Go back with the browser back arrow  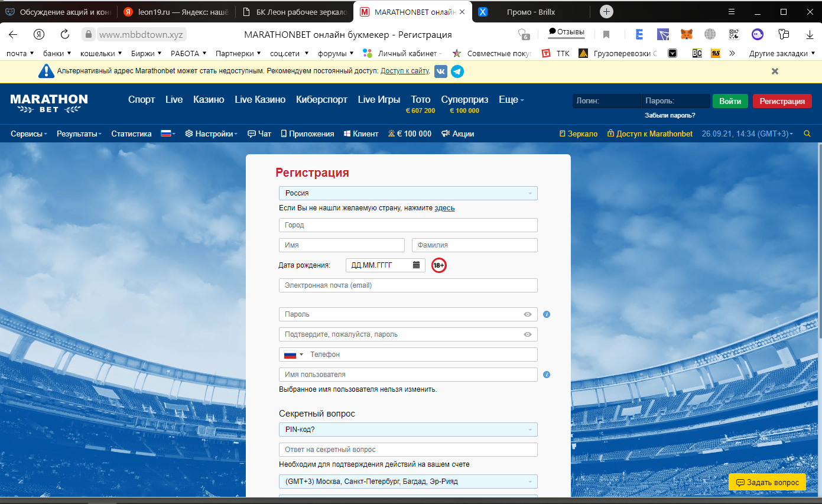pyautogui.click(x=12, y=34)
